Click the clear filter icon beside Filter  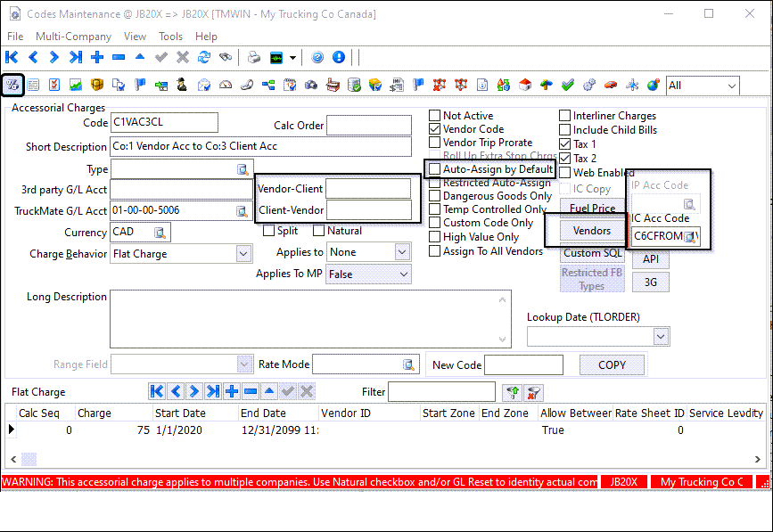534,392
